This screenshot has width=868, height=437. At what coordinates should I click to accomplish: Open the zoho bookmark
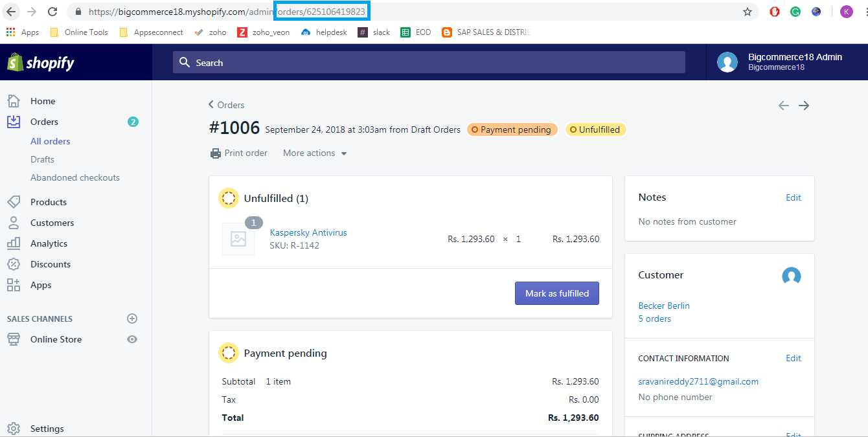click(x=210, y=32)
